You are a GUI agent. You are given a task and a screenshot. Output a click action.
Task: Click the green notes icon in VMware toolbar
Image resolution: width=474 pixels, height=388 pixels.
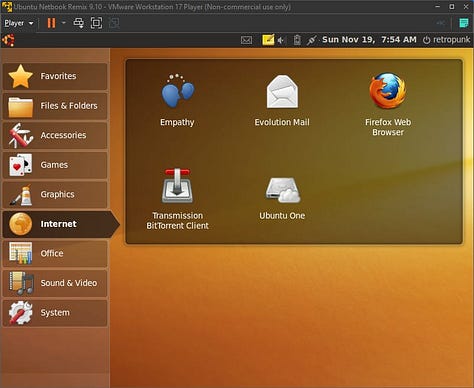(464, 23)
